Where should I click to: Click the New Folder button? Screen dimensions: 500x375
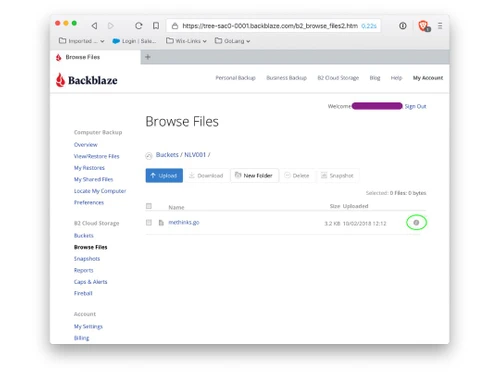click(254, 175)
